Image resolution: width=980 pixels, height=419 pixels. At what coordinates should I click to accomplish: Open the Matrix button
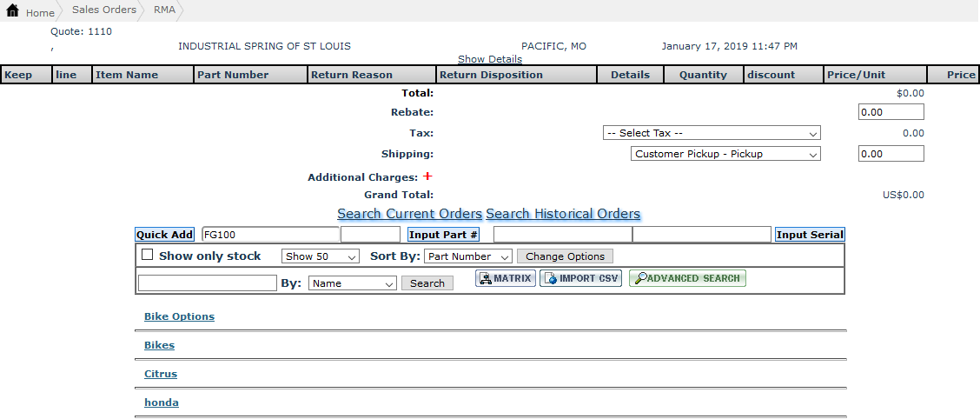pyautogui.click(x=505, y=278)
